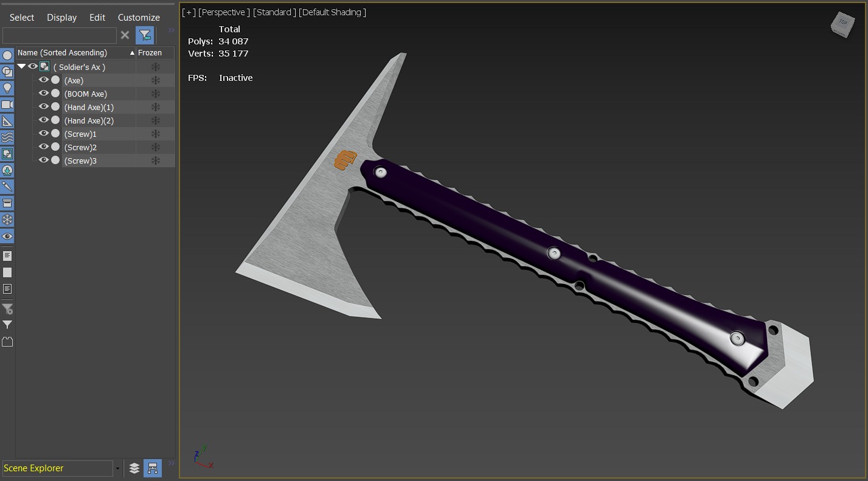The width and height of the screenshot is (868, 481).
Task: Click the (Screw)2 object color swatch
Action: pyautogui.click(x=55, y=147)
